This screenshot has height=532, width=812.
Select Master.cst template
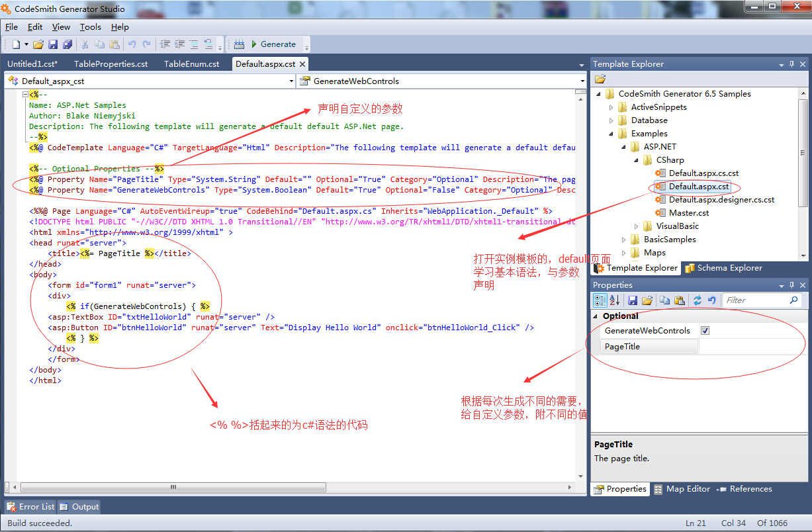(x=689, y=213)
